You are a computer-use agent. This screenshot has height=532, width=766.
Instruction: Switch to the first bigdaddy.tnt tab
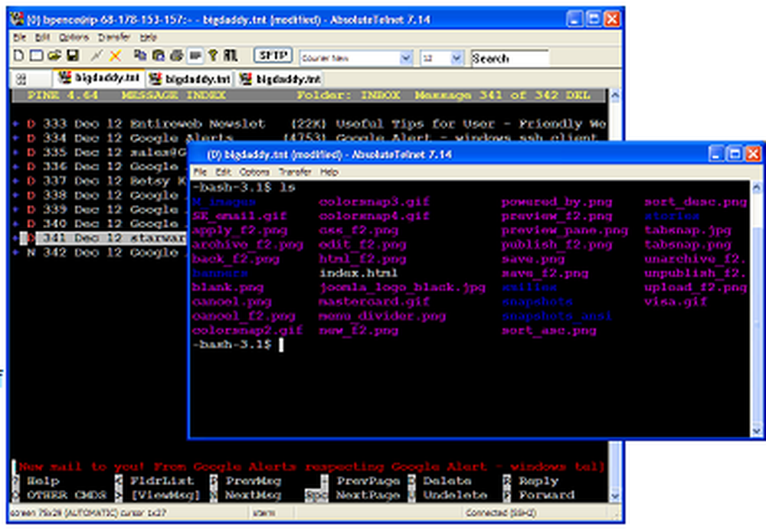pyautogui.click(x=99, y=78)
